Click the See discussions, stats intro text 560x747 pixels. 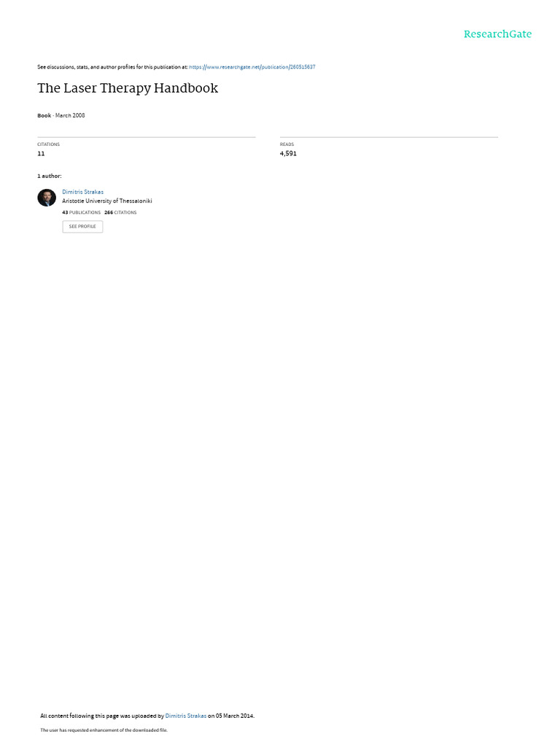(112, 67)
